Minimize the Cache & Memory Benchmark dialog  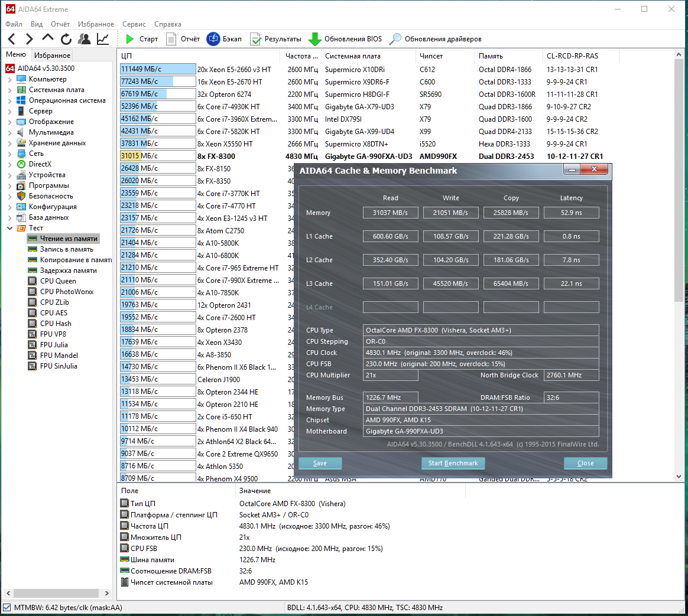point(572,170)
